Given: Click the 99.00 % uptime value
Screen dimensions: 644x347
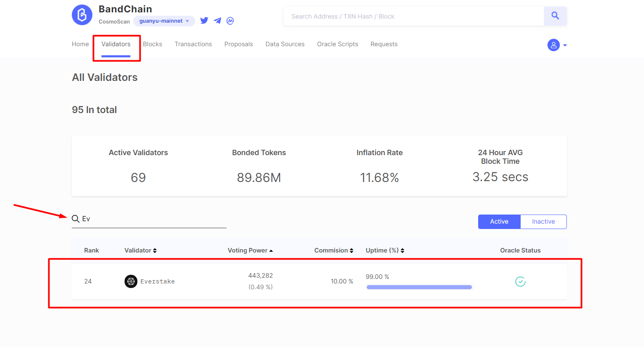Looking at the screenshot, I should click(x=377, y=277).
